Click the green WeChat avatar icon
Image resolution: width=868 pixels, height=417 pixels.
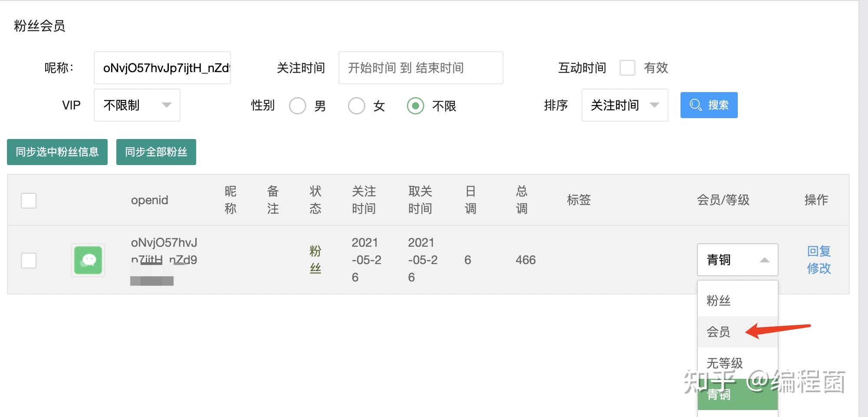coord(88,260)
